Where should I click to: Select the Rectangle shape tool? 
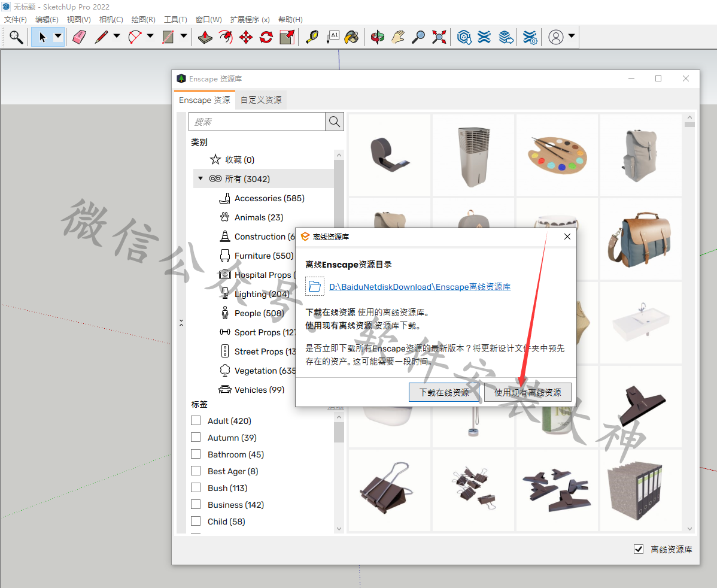click(168, 37)
